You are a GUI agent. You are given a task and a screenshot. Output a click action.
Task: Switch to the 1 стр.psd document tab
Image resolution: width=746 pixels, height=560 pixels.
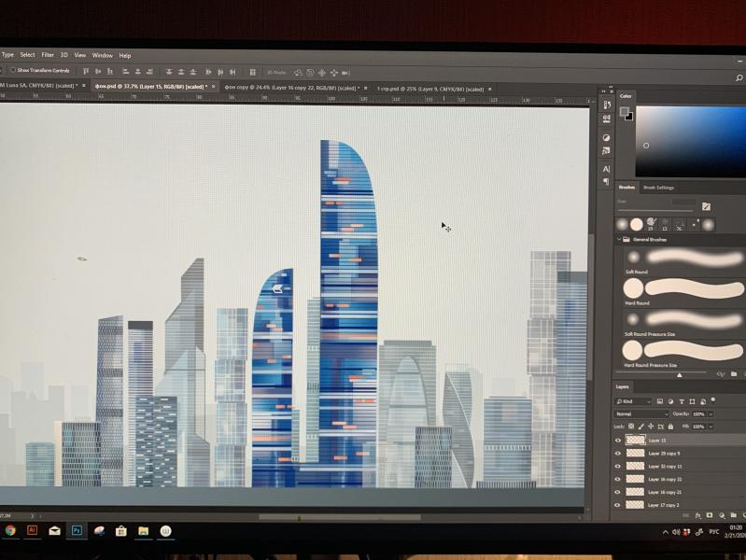(x=430, y=89)
